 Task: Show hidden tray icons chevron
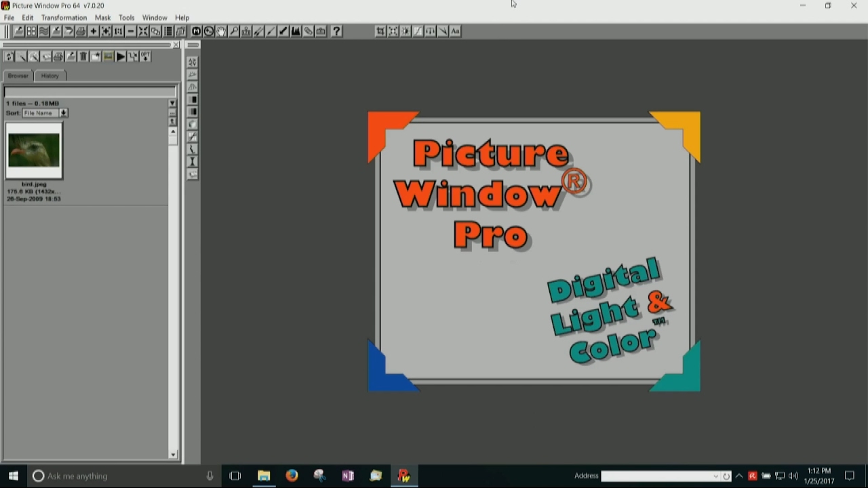point(739,476)
